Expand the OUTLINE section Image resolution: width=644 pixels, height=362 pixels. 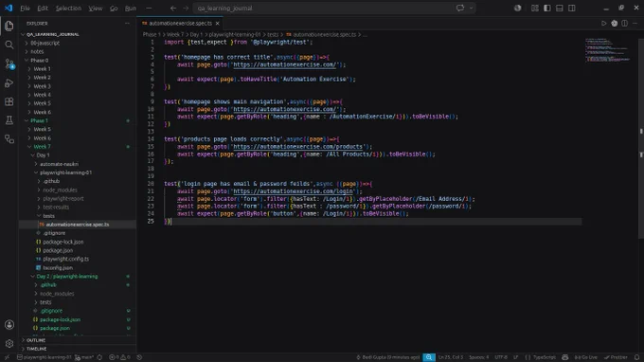78,340
